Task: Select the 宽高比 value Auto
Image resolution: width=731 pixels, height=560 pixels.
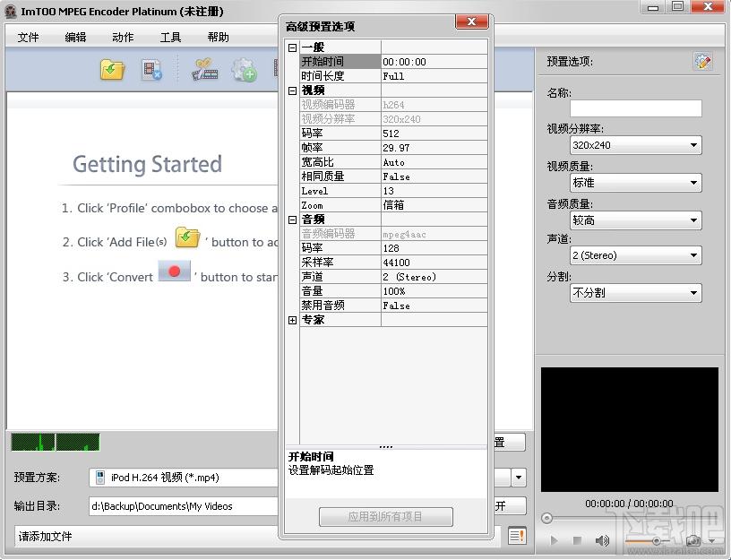Action: 434,162
